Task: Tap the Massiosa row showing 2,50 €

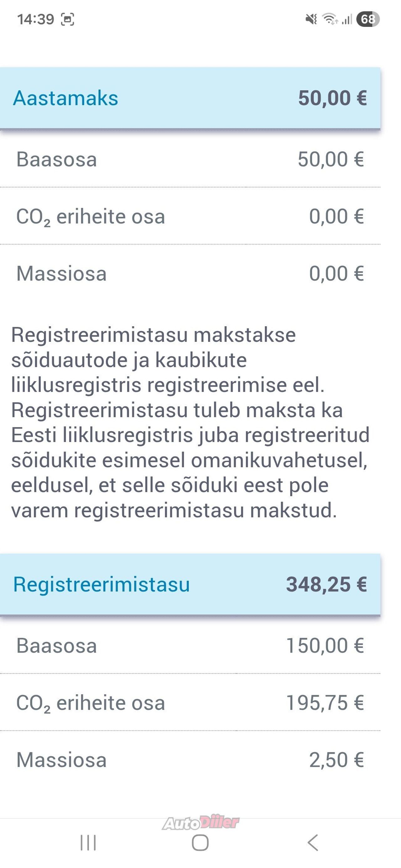Action: point(190,760)
